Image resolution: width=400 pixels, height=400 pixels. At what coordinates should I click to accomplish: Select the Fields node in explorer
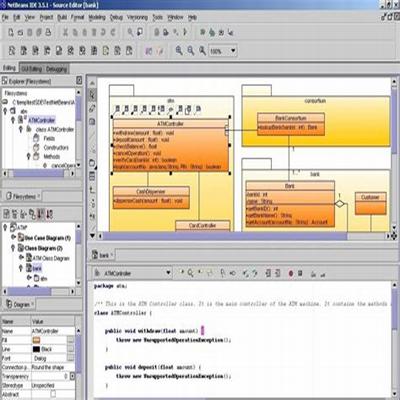(49, 138)
